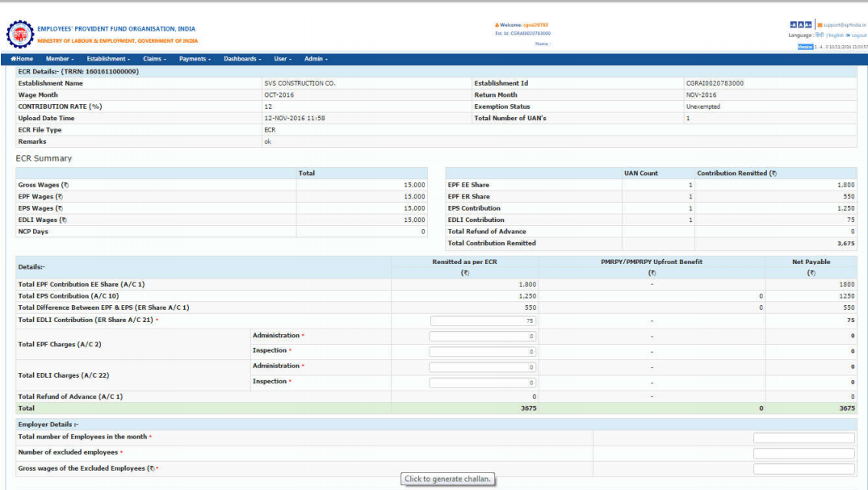Viewport: 868px width, 490px height.
Task: Click the user icon beside Welcome
Action: click(x=497, y=25)
